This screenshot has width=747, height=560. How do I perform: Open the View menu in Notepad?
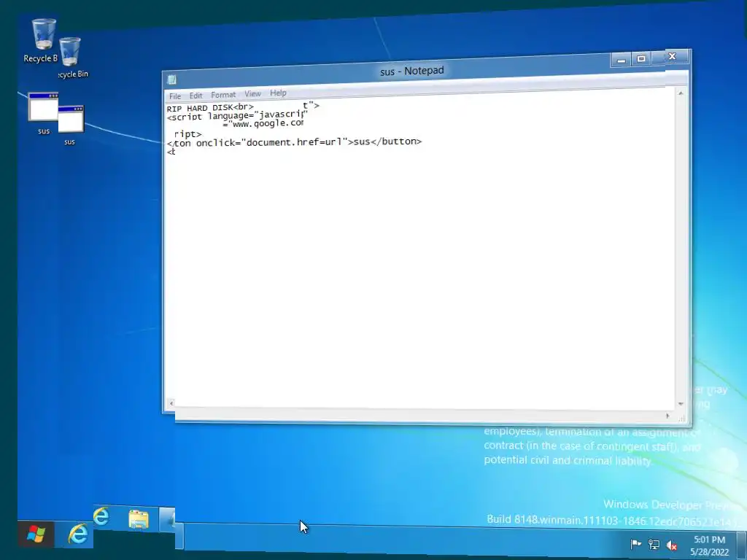pyautogui.click(x=252, y=94)
